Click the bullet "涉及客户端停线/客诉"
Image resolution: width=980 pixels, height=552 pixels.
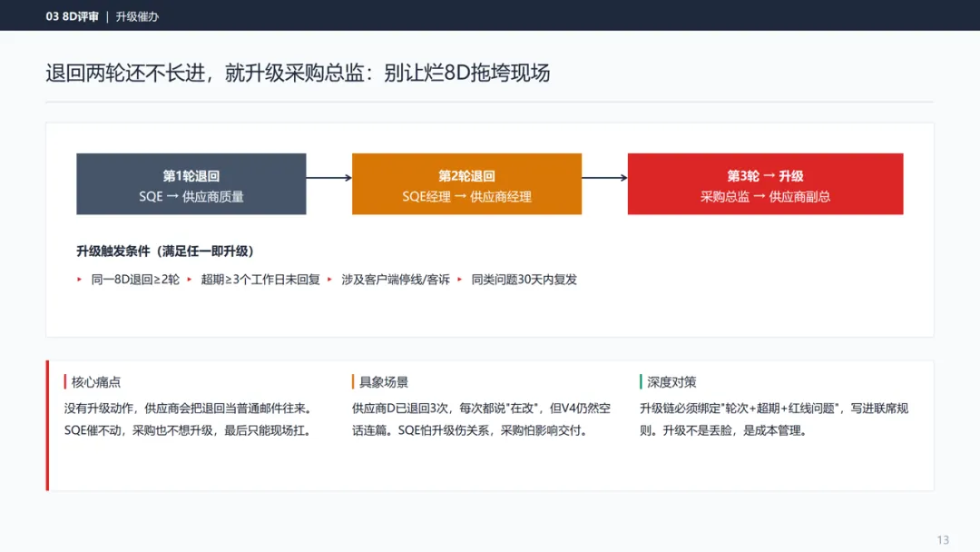396,280
